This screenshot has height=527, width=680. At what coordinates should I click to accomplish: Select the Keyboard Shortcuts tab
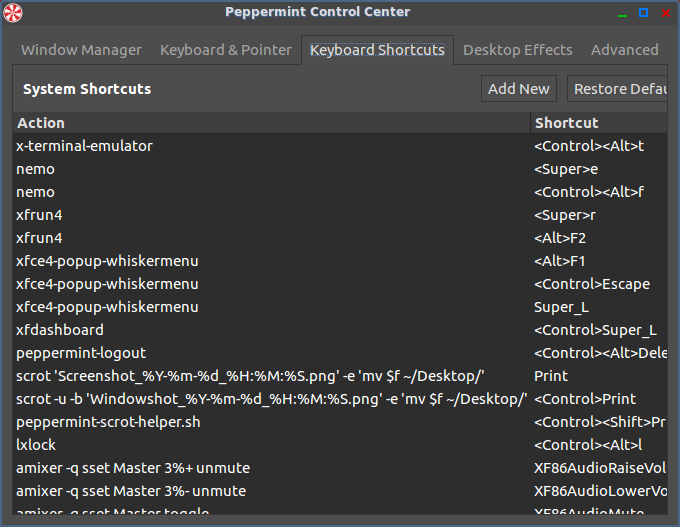tap(377, 50)
